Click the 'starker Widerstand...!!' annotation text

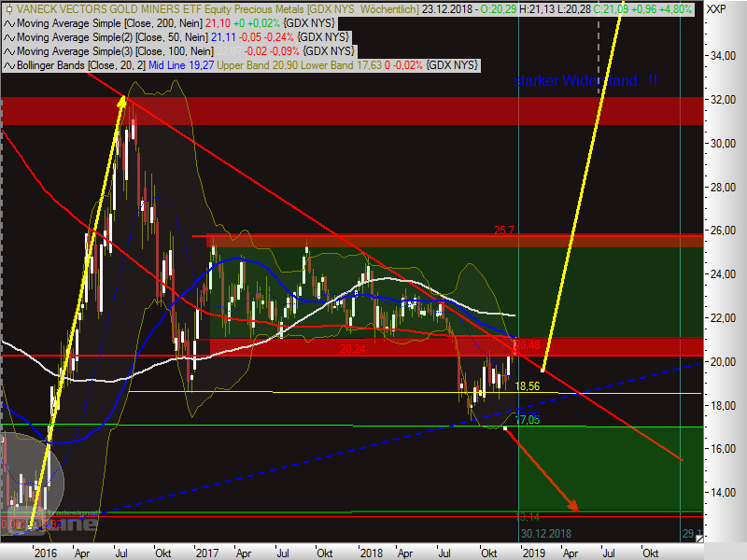click(585, 80)
